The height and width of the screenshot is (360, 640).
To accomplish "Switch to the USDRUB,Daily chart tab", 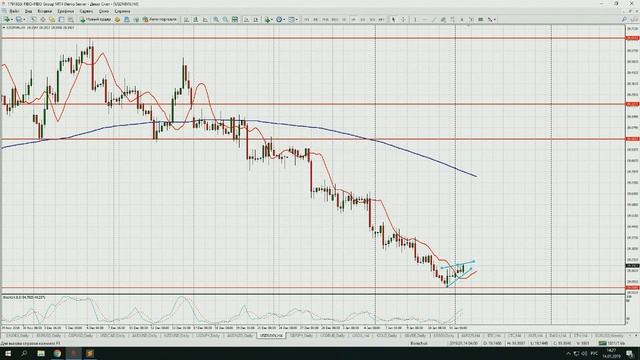I will coord(333,336).
